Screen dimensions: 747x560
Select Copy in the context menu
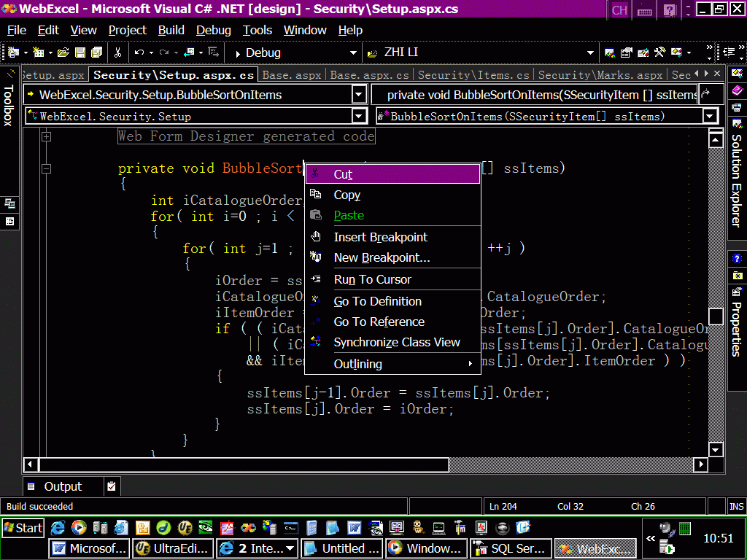click(392, 195)
